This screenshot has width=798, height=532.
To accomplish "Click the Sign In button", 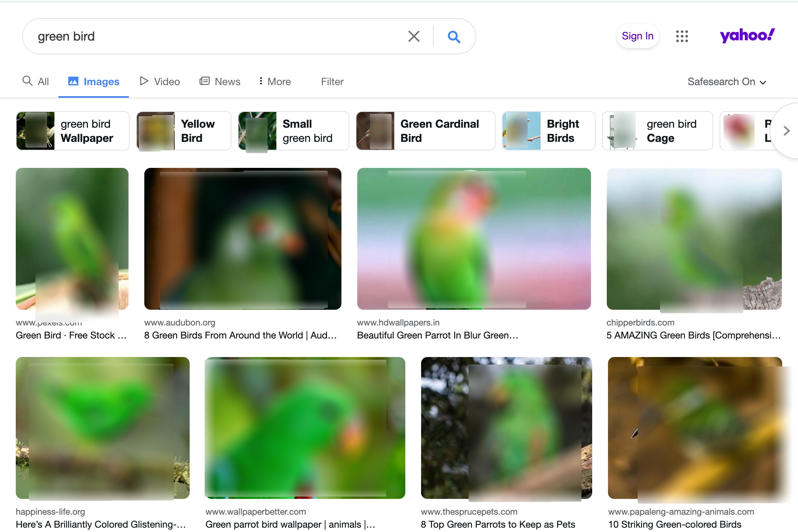I will [638, 36].
